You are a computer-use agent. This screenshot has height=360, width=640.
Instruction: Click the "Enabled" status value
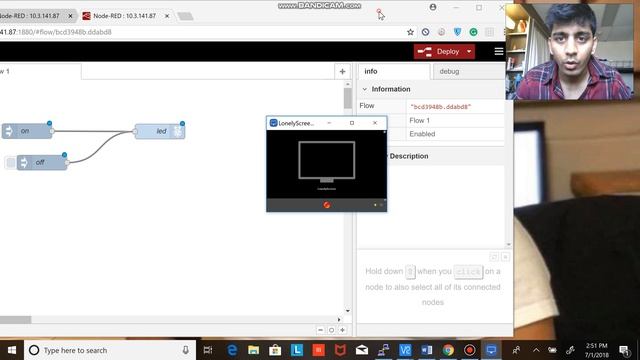click(422, 134)
